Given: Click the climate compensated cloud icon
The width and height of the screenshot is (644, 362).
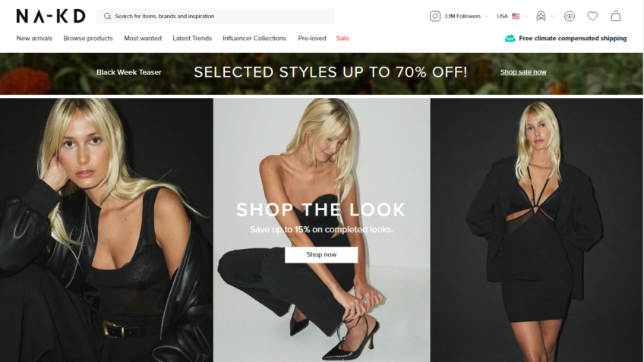Looking at the screenshot, I should pos(510,38).
